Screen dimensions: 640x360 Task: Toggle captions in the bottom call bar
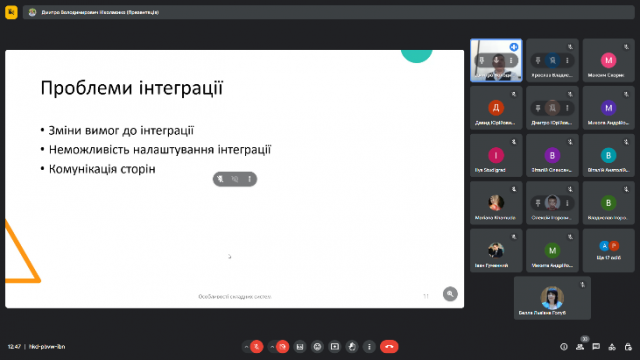click(x=300, y=347)
